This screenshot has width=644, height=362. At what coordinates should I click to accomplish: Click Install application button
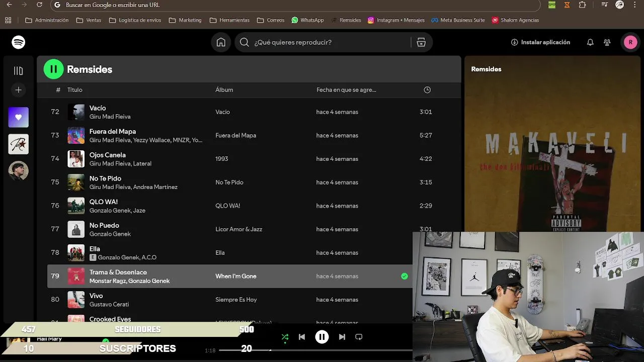(540, 42)
